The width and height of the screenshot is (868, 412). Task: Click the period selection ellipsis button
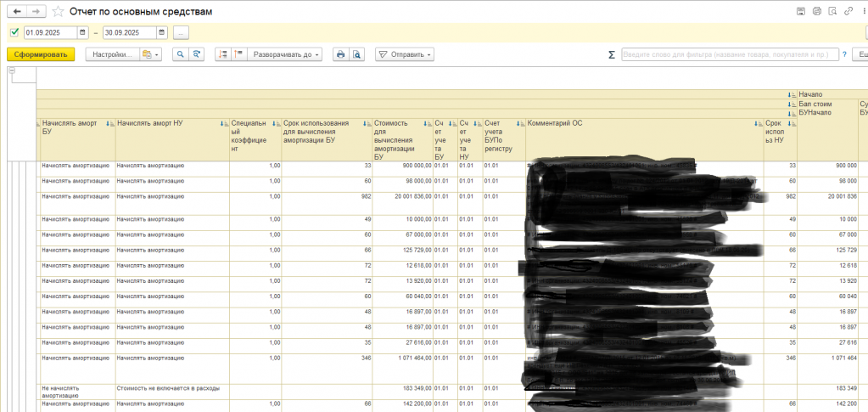(181, 33)
